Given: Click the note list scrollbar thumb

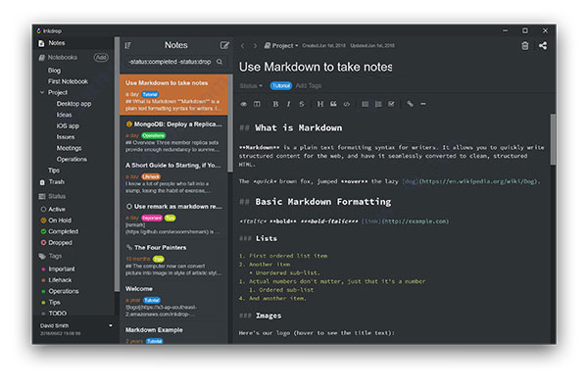Looking at the screenshot, I should pyautogui.click(x=230, y=123).
